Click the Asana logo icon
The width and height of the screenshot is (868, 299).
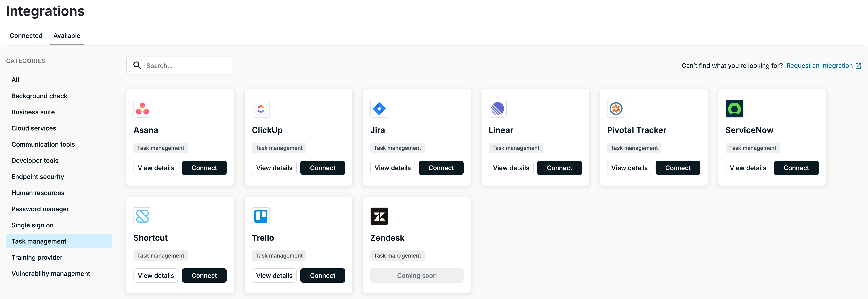[x=142, y=109]
